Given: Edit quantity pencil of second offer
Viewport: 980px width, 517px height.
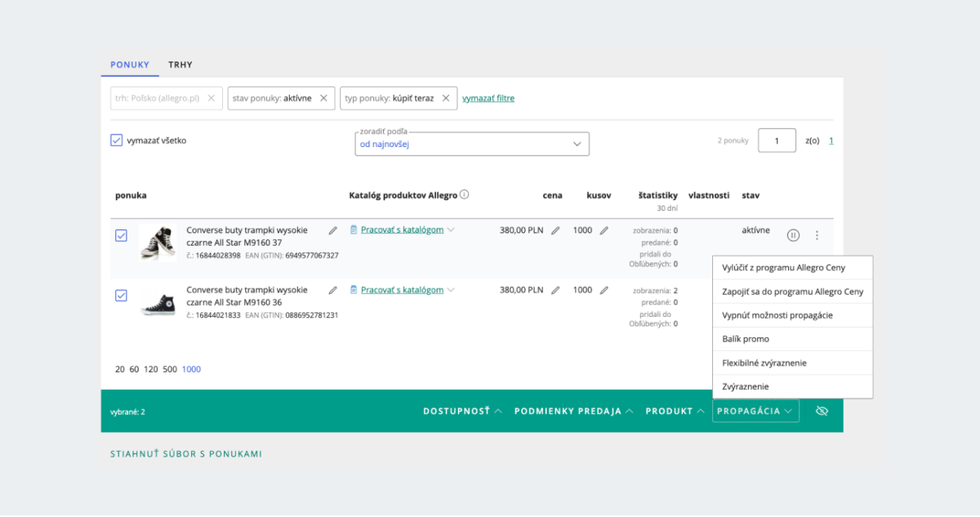Looking at the screenshot, I should [604, 290].
